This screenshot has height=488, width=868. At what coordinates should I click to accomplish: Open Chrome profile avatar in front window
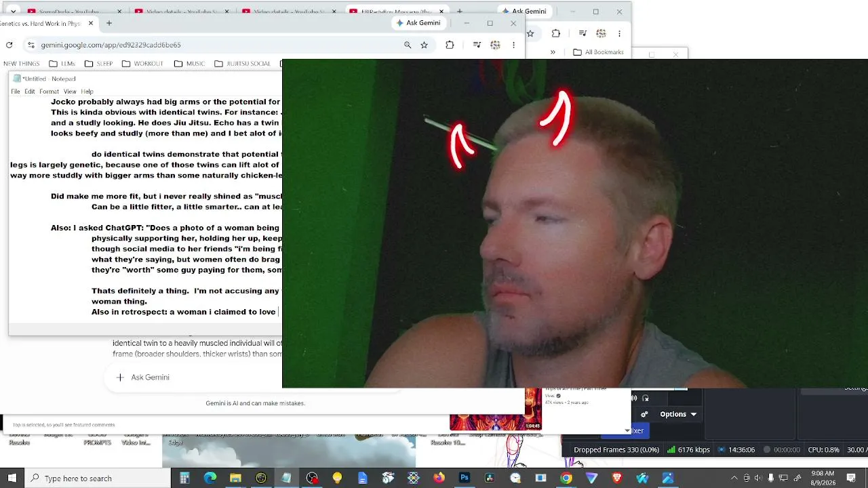tap(496, 45)
